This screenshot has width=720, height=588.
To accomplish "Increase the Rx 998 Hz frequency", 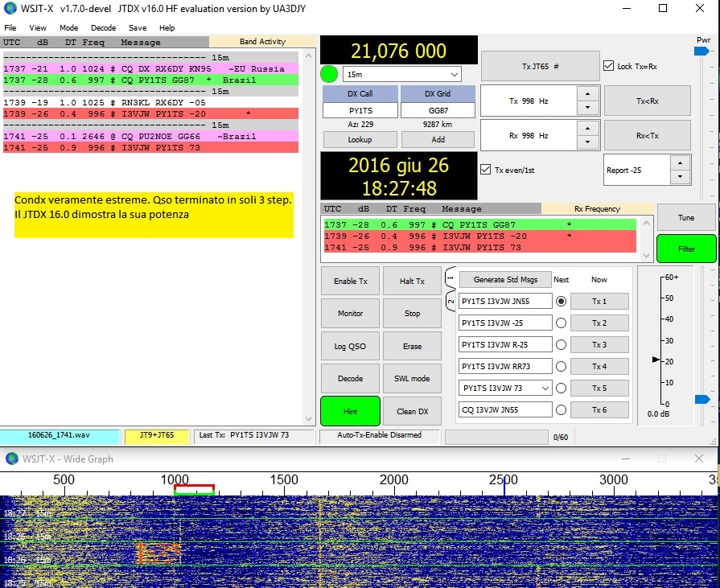I will coord(588,129).
